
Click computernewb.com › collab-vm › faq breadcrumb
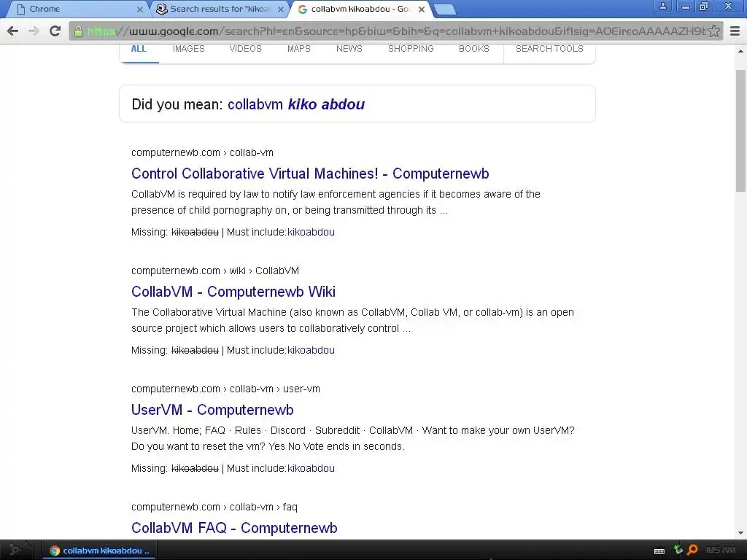(x=214, y=507)
